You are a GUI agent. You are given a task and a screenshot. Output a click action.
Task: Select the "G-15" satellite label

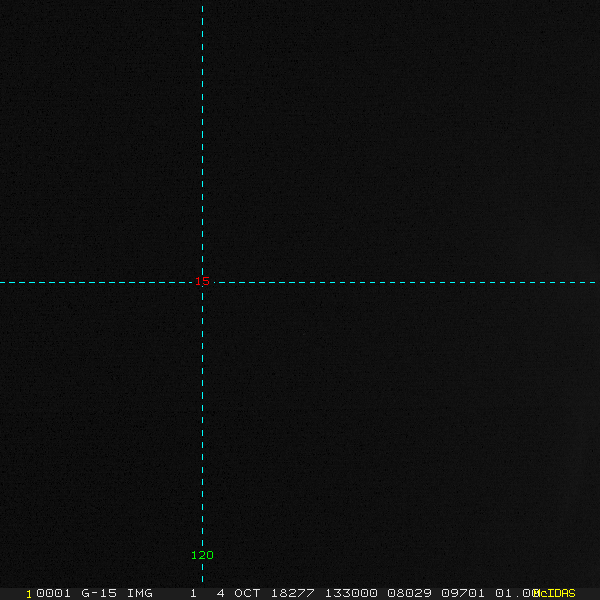coord(99,593)
